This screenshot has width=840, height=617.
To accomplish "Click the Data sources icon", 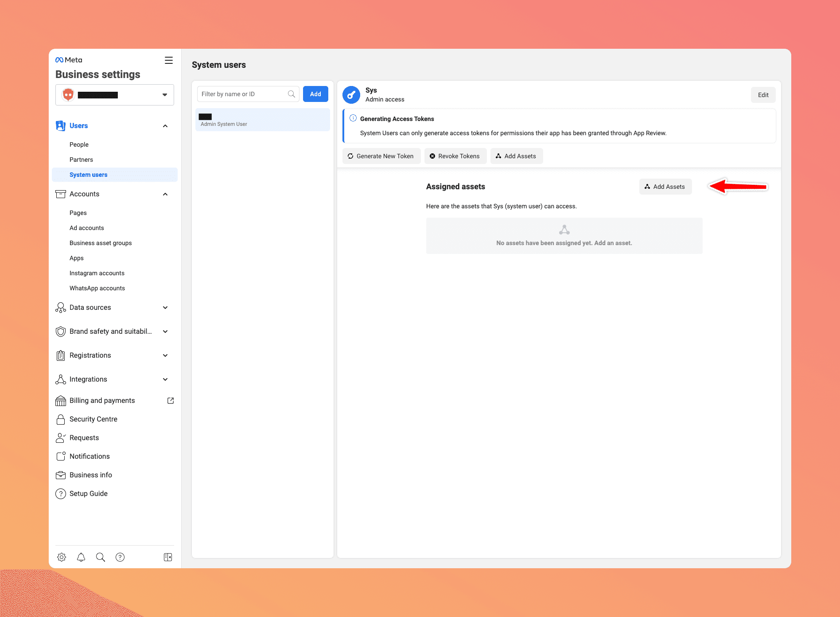I will 61,308.
